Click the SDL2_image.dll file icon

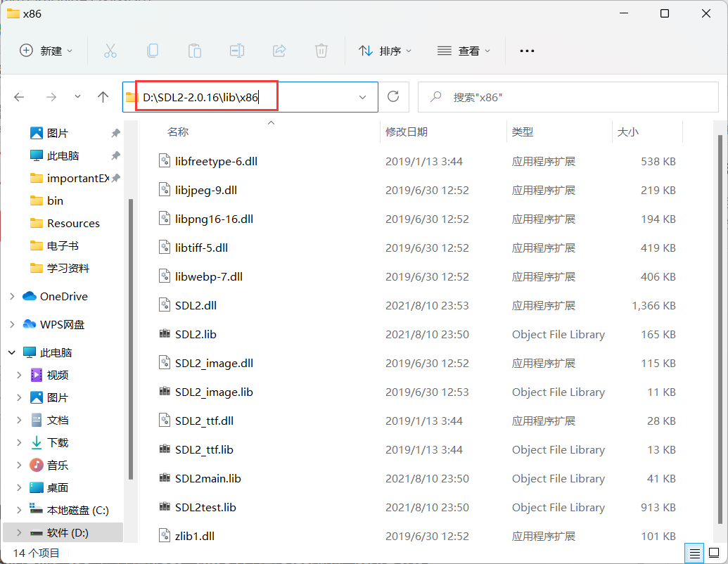165,363
